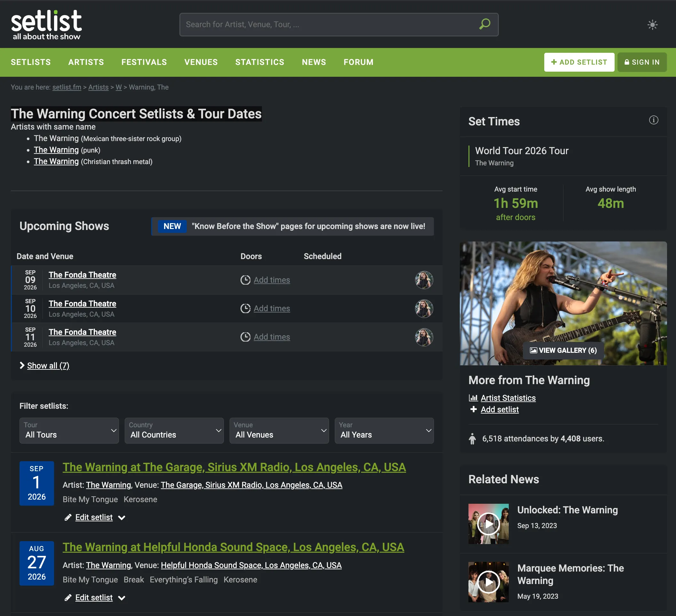The height and width of the screenshot is (616, 676).
Task: Click Add times for the Sep 11 show
Action: [271, 337]
